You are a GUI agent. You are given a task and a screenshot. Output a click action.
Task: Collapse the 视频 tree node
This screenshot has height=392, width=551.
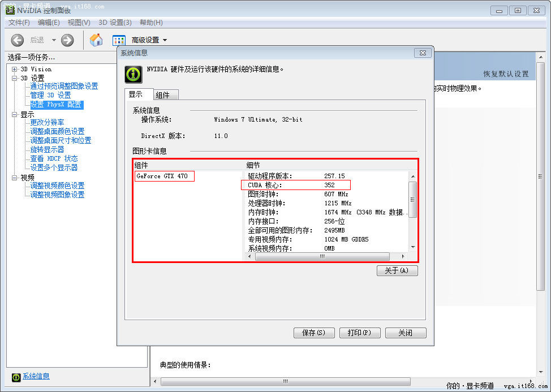tap(14, 178)
